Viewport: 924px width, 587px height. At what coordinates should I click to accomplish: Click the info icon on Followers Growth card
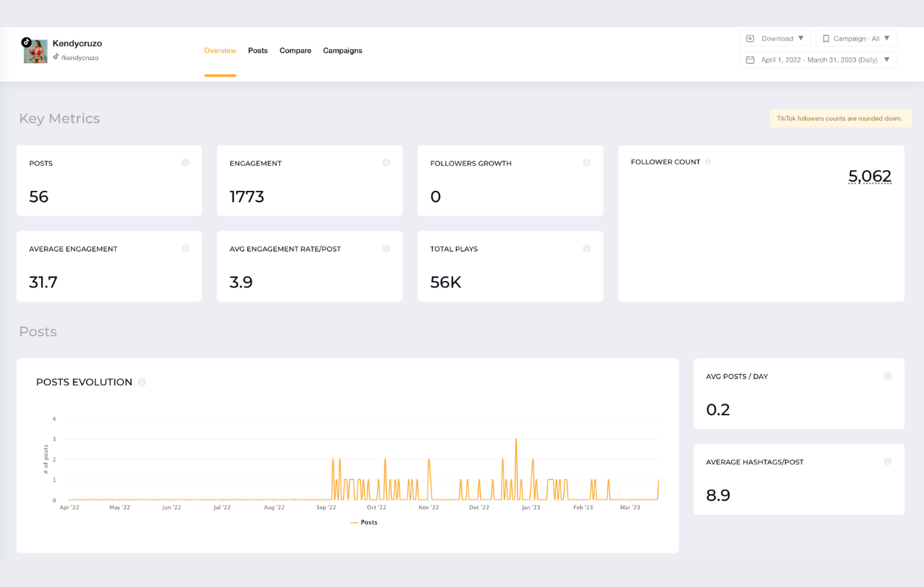pos(587,163)
